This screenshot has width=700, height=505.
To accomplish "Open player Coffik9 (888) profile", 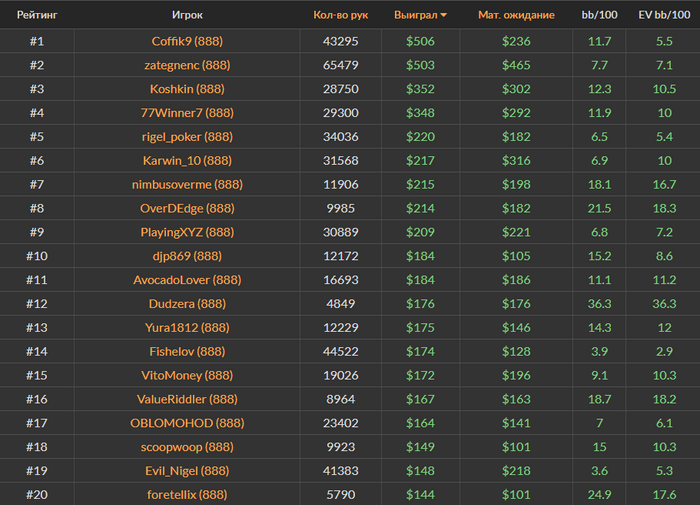I will coord(187,41).
